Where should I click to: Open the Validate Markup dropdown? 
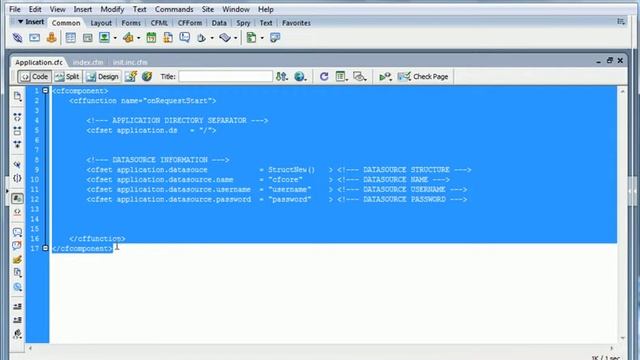coord(385,76)
